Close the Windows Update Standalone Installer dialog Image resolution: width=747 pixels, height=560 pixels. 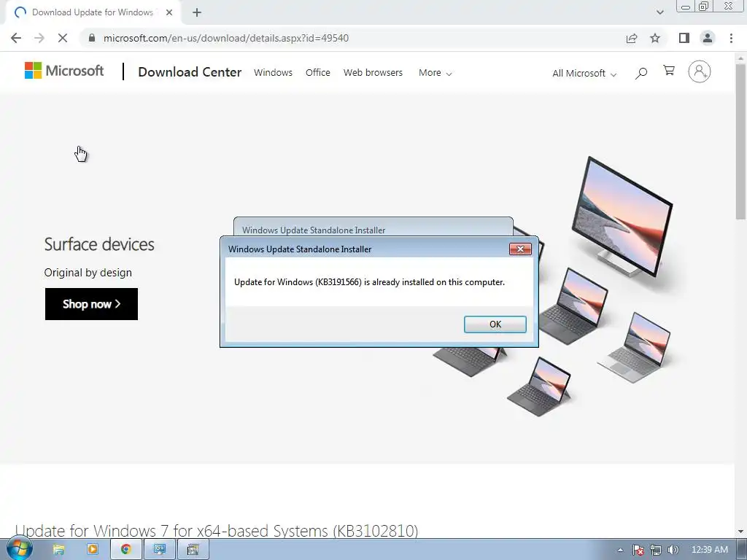point(520,249)
